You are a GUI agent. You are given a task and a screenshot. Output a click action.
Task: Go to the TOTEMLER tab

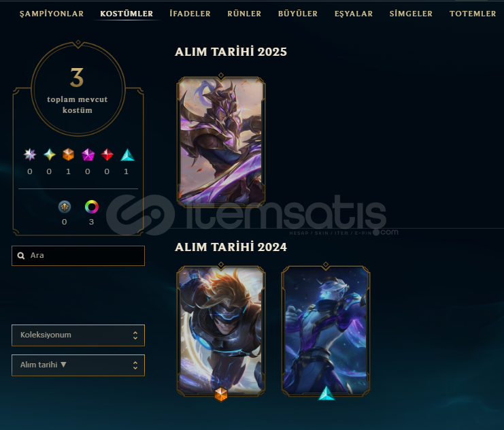pyautogui.click(x=473, y=14)
